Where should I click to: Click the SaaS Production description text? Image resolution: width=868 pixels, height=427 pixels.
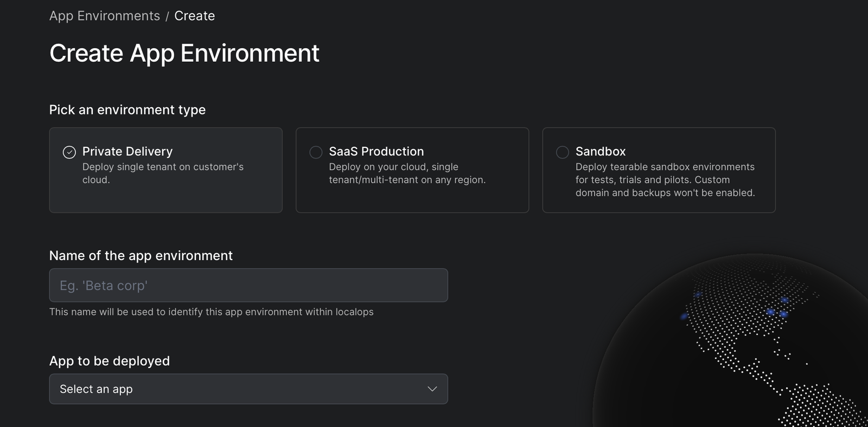[x=407, y=173]
